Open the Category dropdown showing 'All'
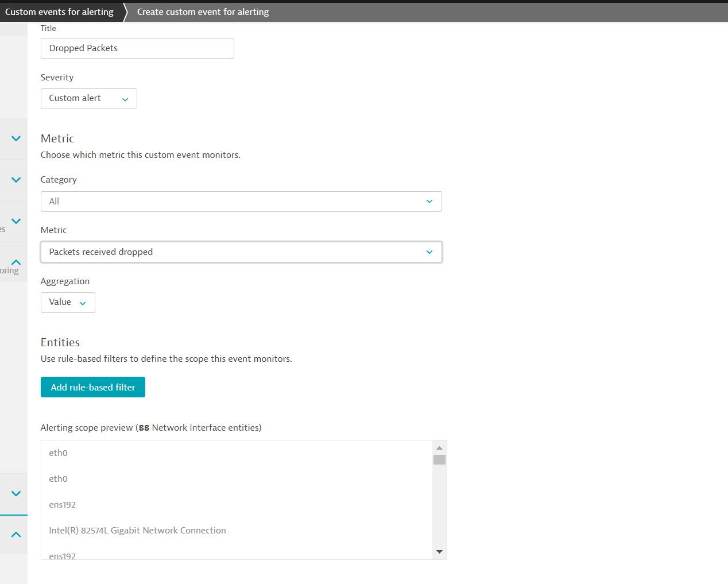The image size is (728, 584). click(241, 202)
